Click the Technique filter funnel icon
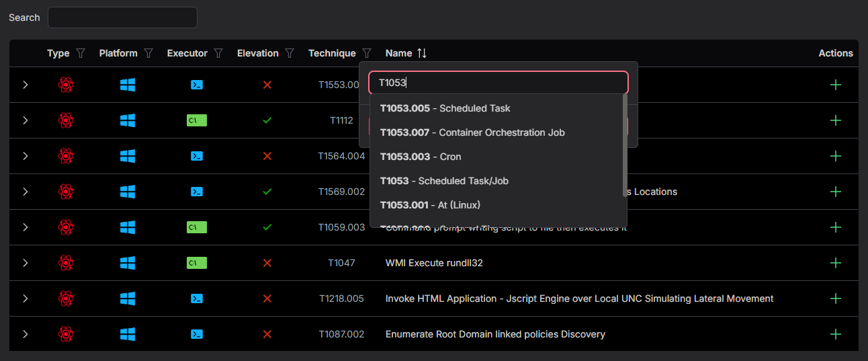The image size is (868, 361). [x=367, y=53]
